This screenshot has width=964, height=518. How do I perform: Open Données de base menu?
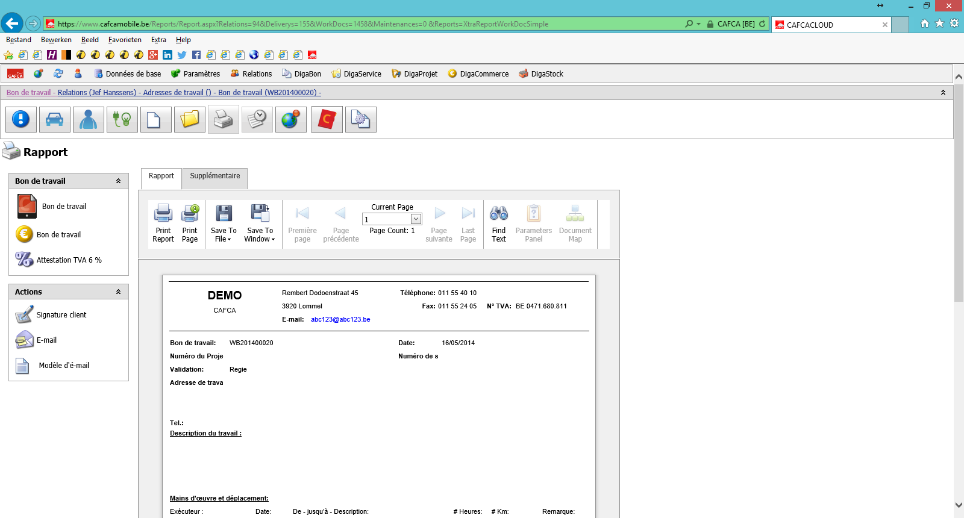(127, 74)
